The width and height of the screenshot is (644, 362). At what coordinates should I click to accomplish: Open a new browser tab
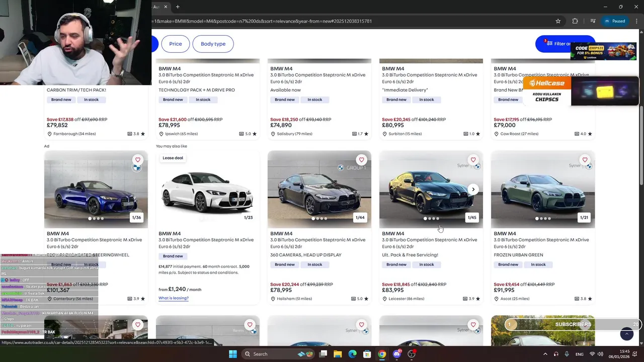[x=178, y=7]
